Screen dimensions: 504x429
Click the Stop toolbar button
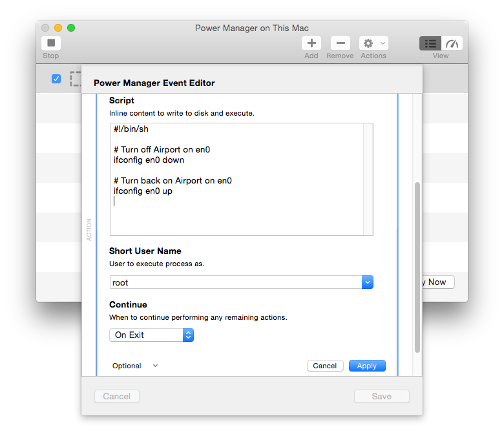pyautogui.click(x=51, y=43)
